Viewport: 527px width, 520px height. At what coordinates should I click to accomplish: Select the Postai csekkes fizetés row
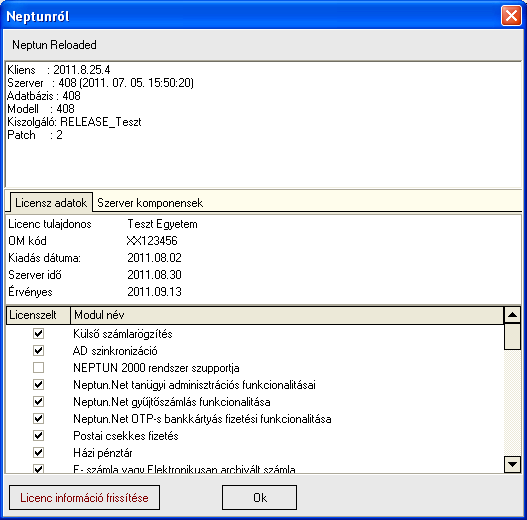pyautogui.click(x=255, y=436)
